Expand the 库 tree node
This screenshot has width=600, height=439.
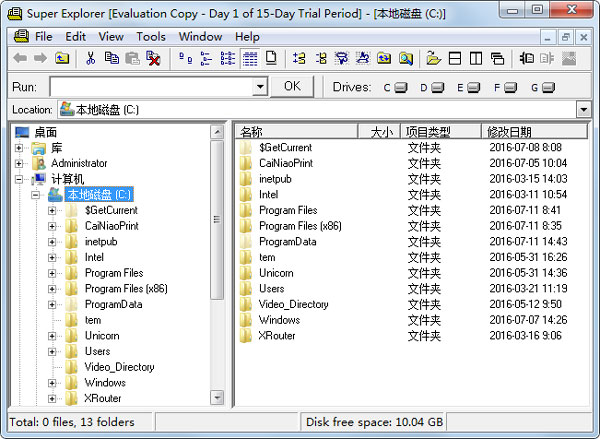pos(19,148)
